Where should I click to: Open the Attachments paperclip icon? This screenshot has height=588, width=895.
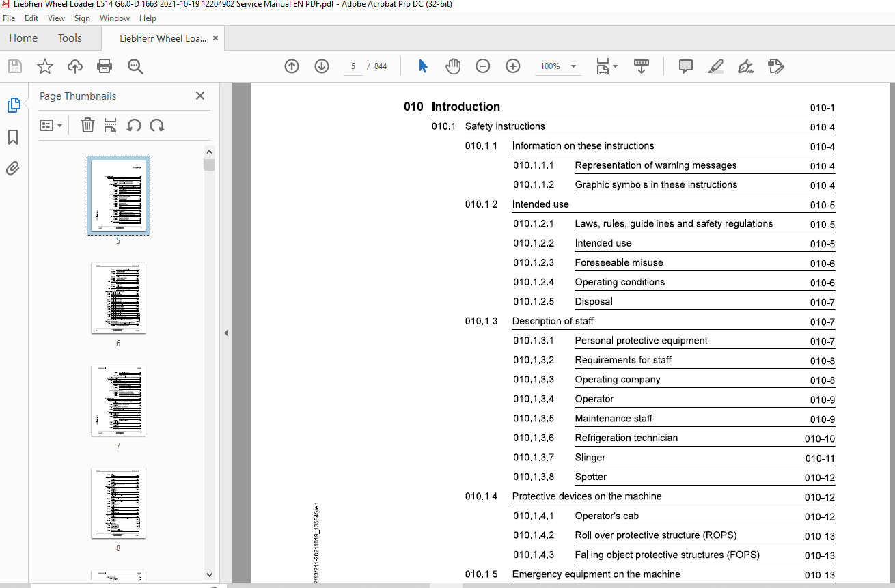(x=13, y=169)
